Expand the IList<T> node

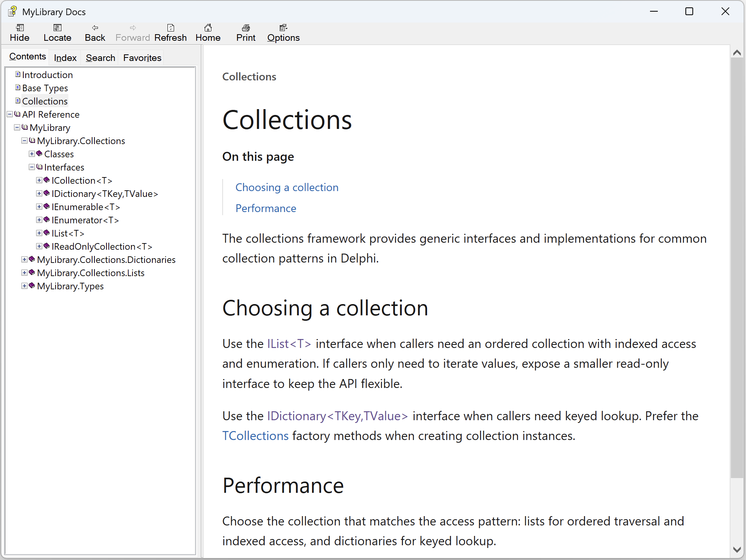coord(39,233)
